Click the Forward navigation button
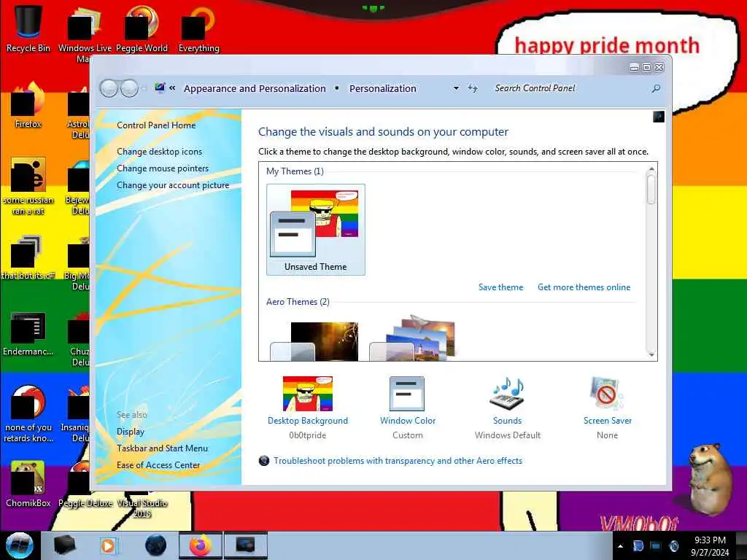 [129, 88]
